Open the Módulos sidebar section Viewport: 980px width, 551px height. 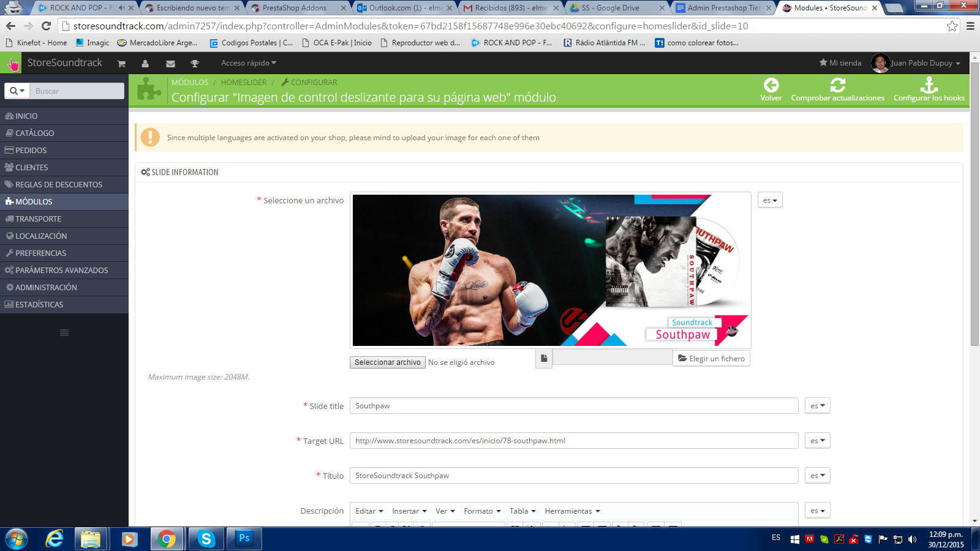pyautogui.click(x=64, y=201)
